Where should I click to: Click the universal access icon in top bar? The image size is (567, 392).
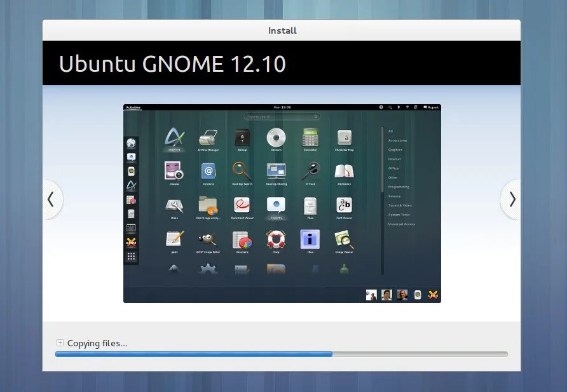click(x=381, y=107)
